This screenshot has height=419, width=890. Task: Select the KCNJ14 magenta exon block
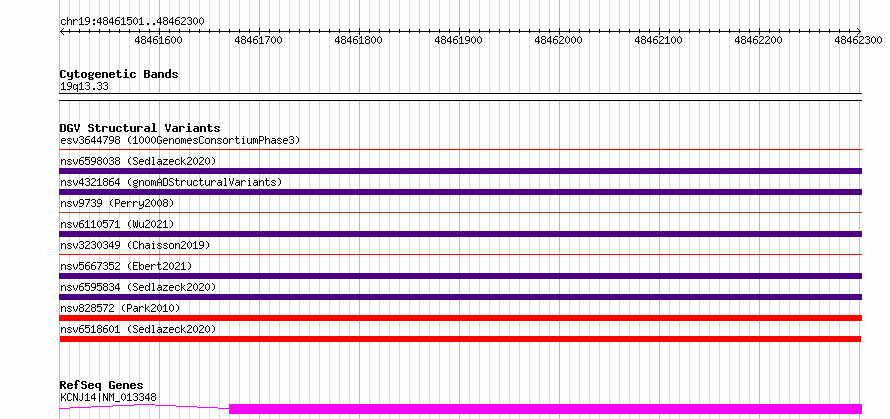tap(545, 409)
